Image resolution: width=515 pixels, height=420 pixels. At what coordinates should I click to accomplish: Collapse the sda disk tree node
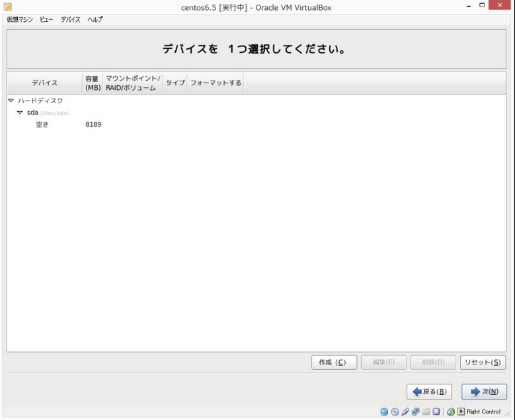[x=20, y=112]
